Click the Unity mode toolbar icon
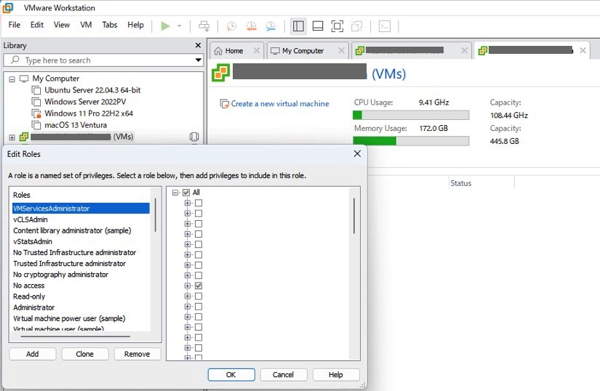The height and width of the screenshot is (391, 600). pyautogui.click(x=357, y=26)
